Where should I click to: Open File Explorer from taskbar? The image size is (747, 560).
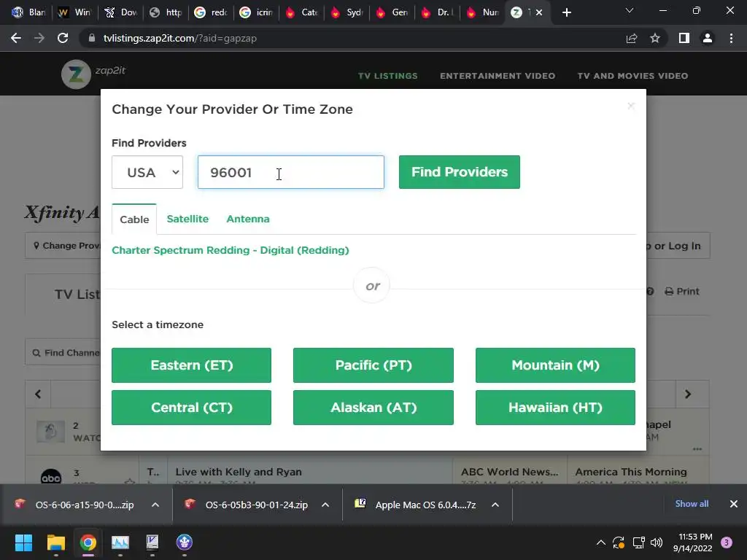coord(55,542)
